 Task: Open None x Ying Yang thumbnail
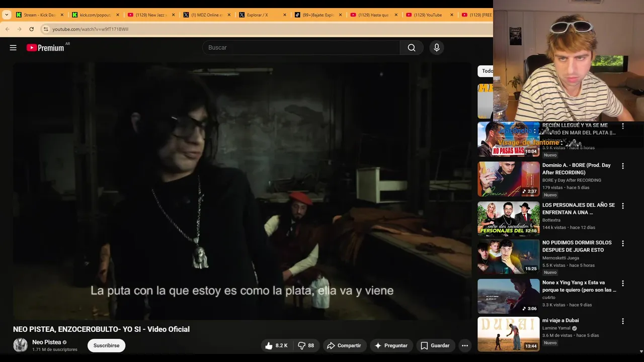508,296
